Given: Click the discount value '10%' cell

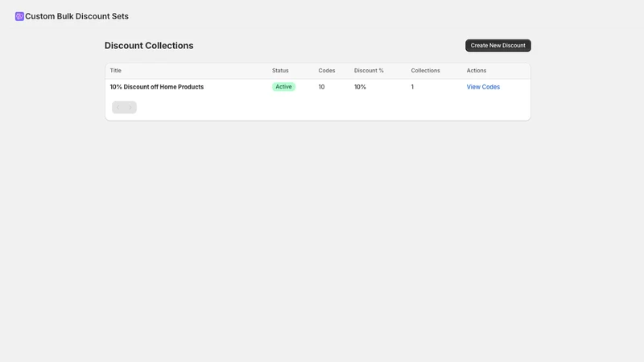Looking at the screenshot, I should (x=360, y=87).
